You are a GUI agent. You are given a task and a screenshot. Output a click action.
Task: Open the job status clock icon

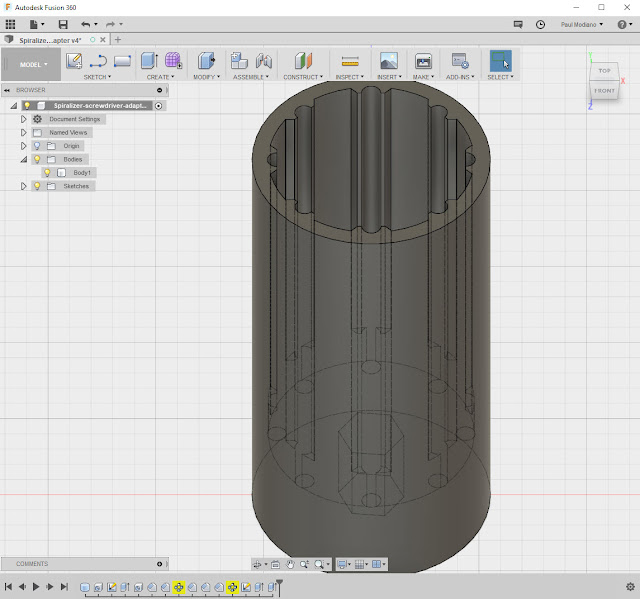click(541, 24)
